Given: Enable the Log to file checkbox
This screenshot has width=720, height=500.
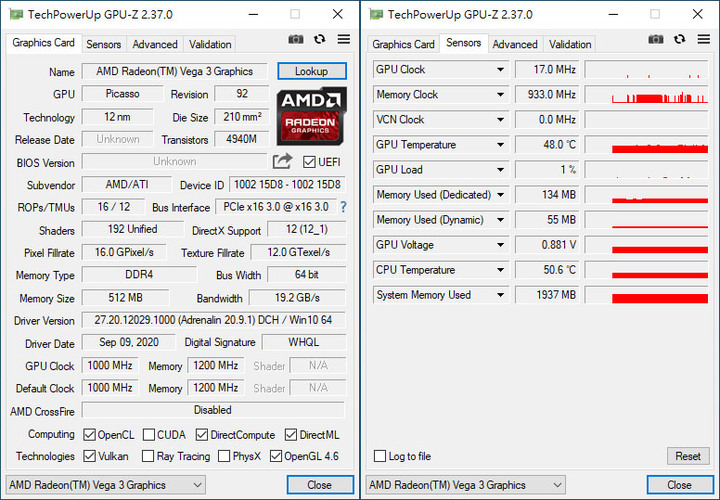Looking at the screenshot, I should coord(380,456).
